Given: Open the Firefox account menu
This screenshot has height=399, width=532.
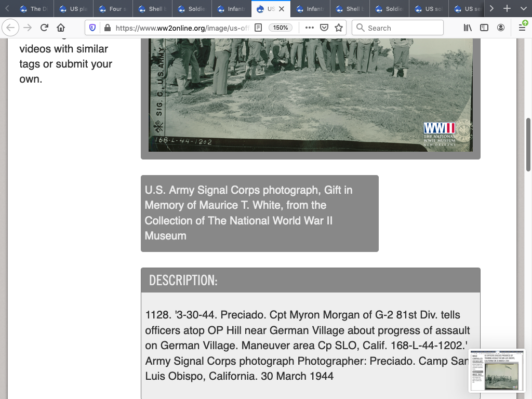Looking at the screenshot, I should tap(501, 28).
